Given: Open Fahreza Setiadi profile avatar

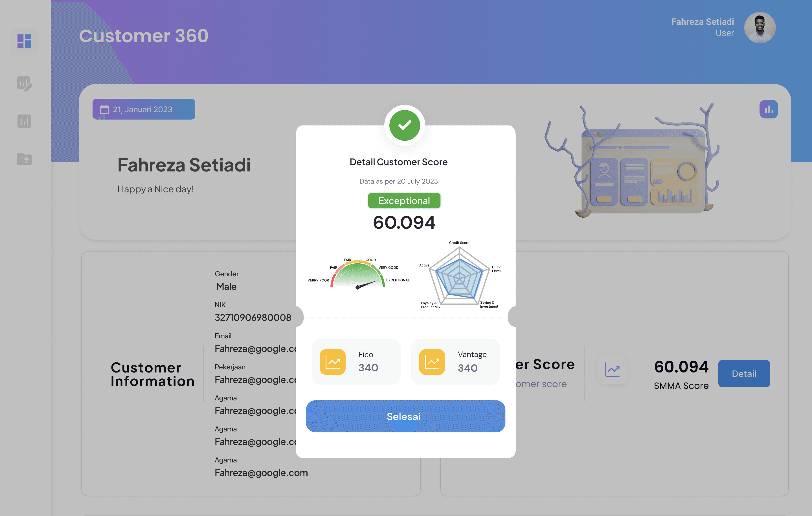Looking at the screenshot, I should [x=760, y=28].
